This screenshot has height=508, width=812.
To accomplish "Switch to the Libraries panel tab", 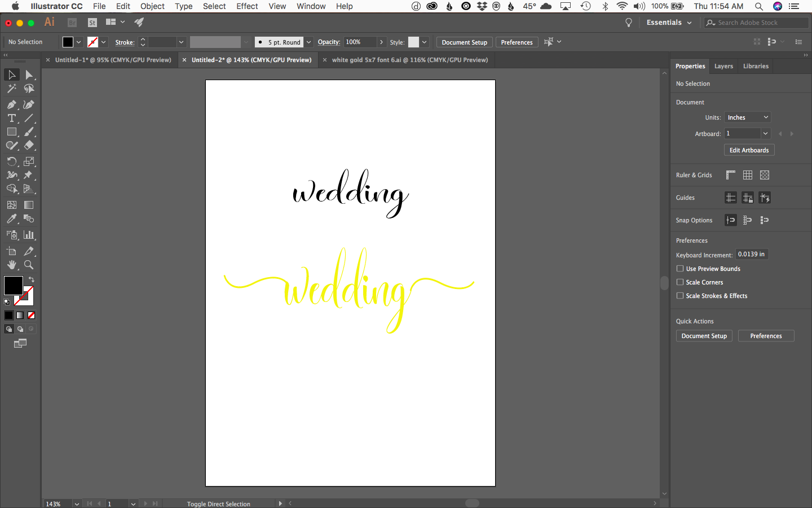I will click(x=756, y=66).
